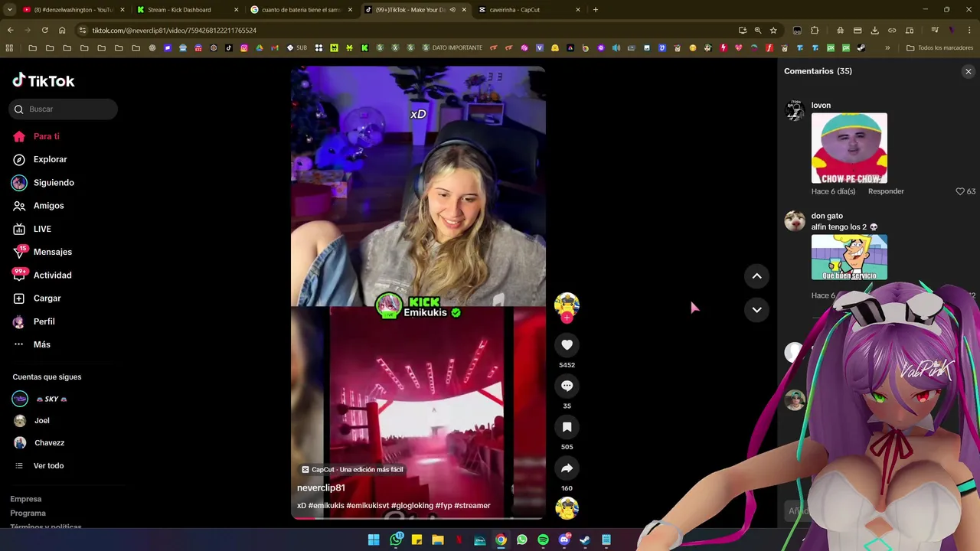Viewport: 980px width, 551px height.
Task: Open commenter lovon's profile name
Action: click(x=821, y=106)
